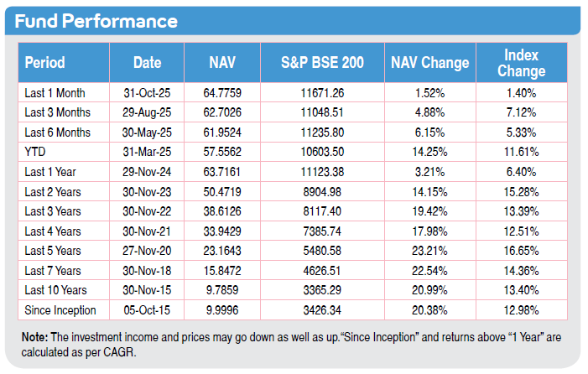The width and height of the screenshot is (588, 374).
Task: Select the 23.21% NAV change cell
Action: pyautogui.click(x=429, y=251)
